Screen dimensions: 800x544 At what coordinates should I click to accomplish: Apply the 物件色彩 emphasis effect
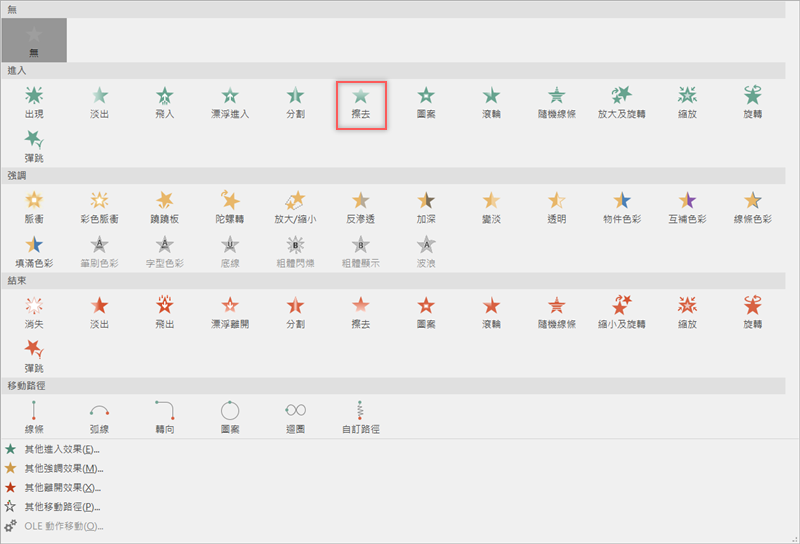click(622, 207)
